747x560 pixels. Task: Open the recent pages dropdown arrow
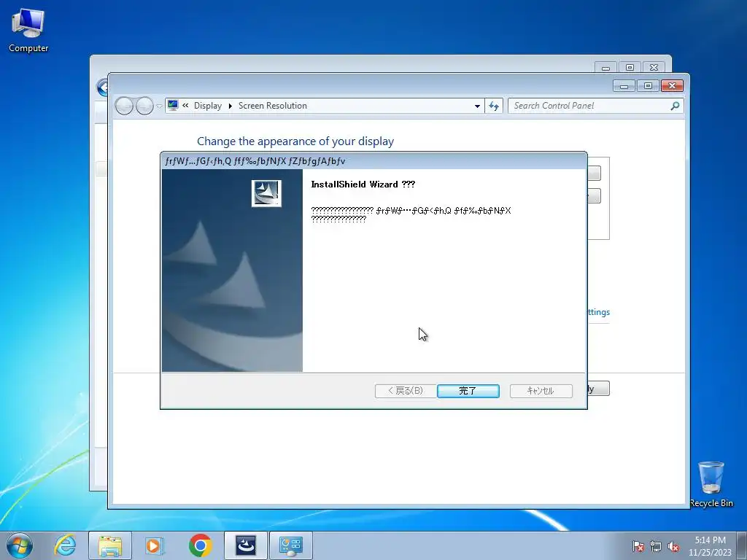pyautogui.click(x=159, y=106)
